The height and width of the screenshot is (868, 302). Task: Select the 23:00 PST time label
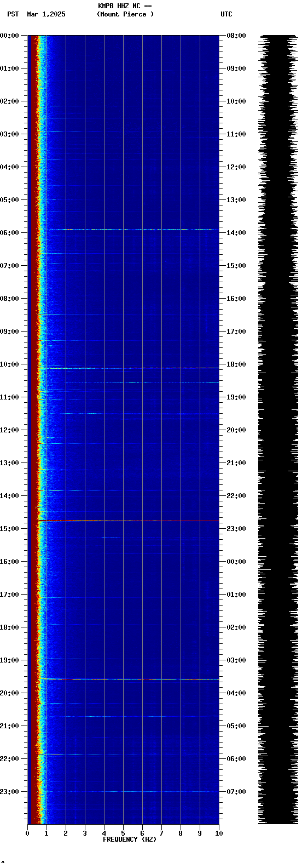click(x=9, y=792)
